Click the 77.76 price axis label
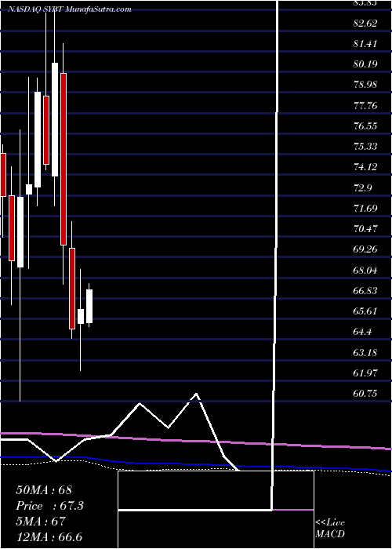The image size is (392, 549). [x=365, y=106]
